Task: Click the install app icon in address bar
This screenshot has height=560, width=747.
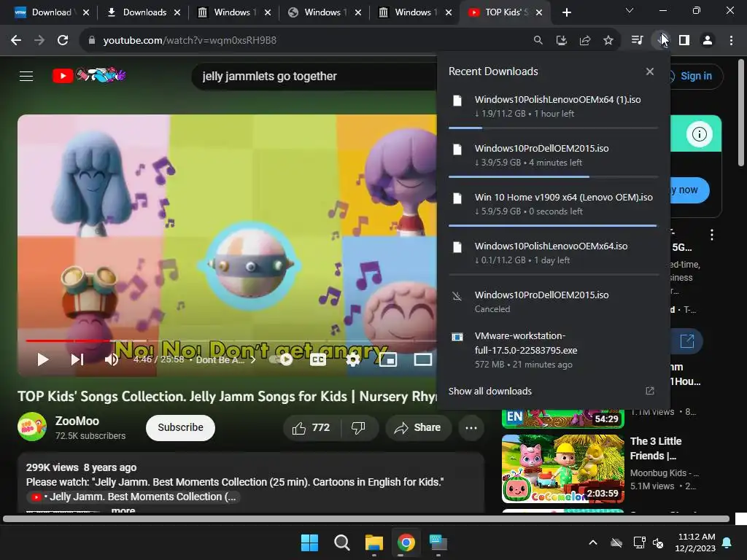Action: [562, 41]
